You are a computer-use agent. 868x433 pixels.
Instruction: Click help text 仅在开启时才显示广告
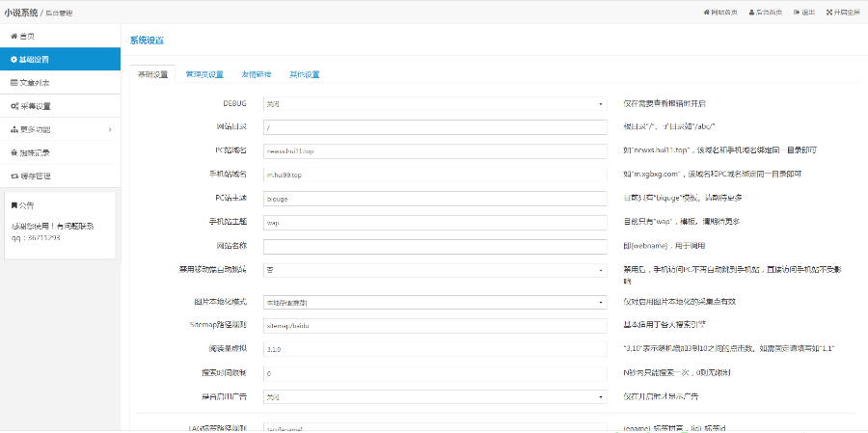coord(661,397)
